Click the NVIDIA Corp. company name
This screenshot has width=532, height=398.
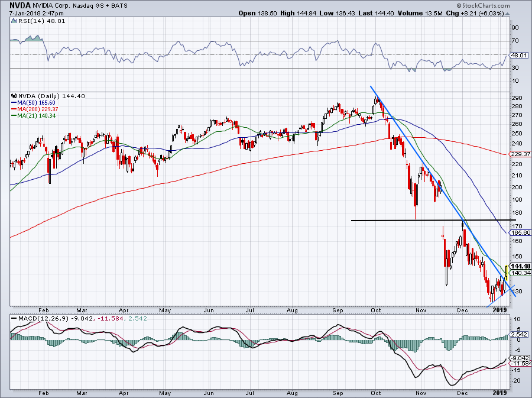(51, 6)
